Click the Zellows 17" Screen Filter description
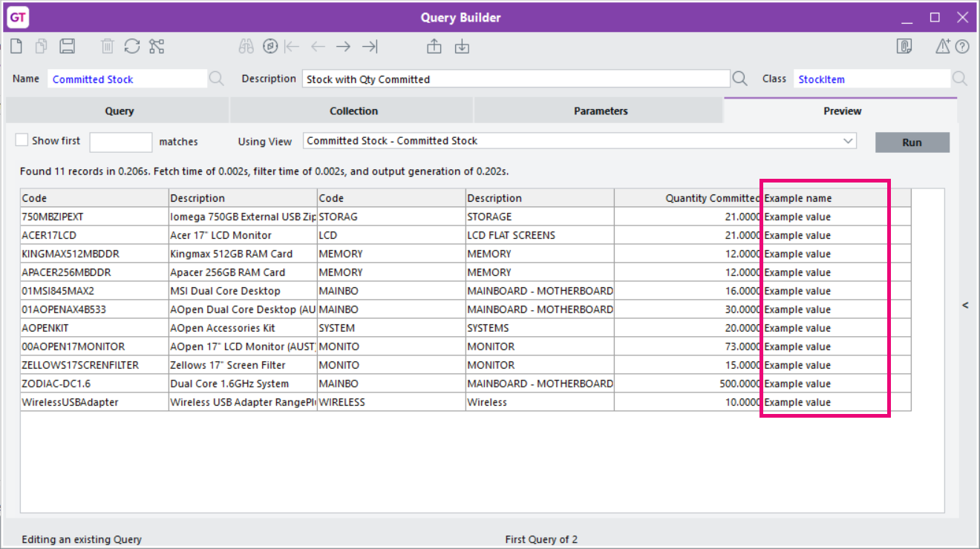Image resolution: width=980 pixels, height=549 pixels. click(x=243, y=365)
